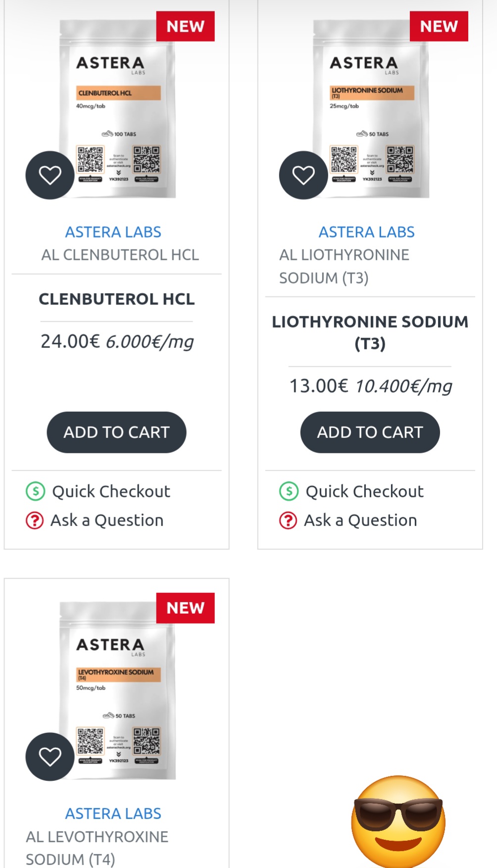
Task: Open Levothyroxine Sodium product pouch image
Action: (x=119, y=690)
